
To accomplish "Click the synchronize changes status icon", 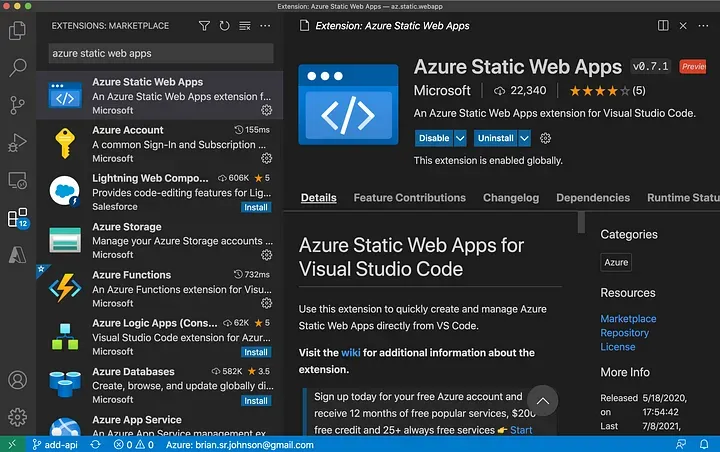I will 95,444.
